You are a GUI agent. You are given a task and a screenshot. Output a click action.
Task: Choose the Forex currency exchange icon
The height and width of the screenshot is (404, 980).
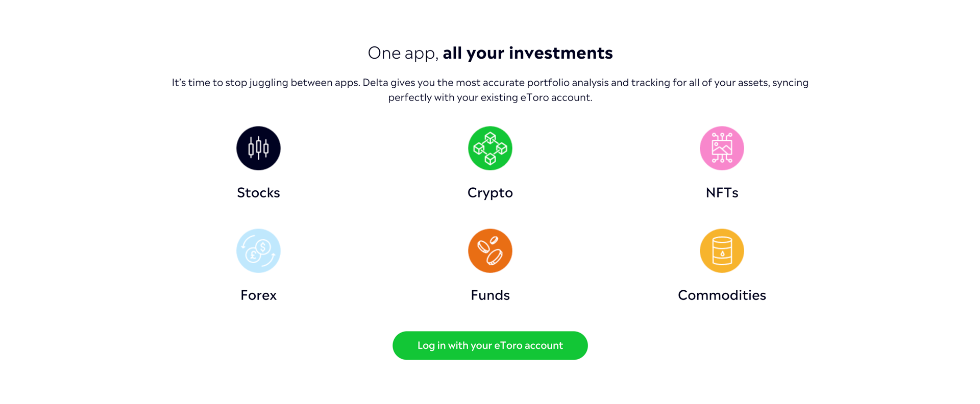click(258, 250)
